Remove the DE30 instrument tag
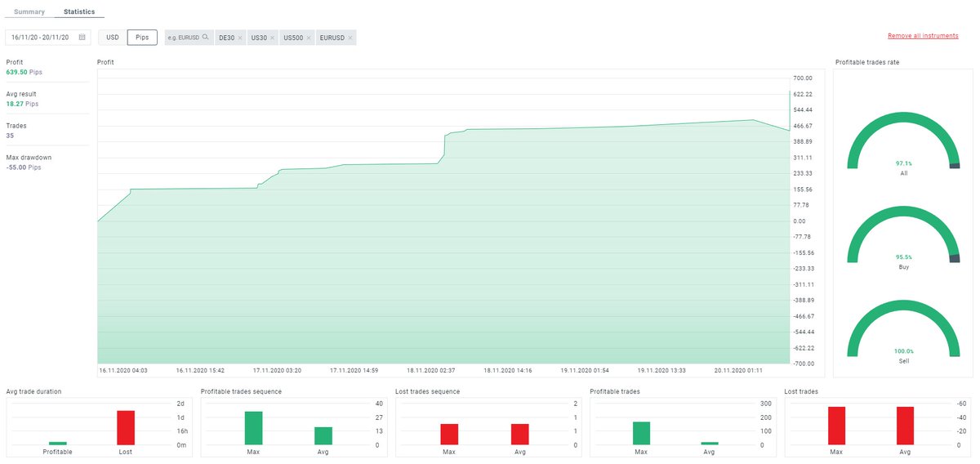Screen dimensions: 980x464 [x=240, y=38]
